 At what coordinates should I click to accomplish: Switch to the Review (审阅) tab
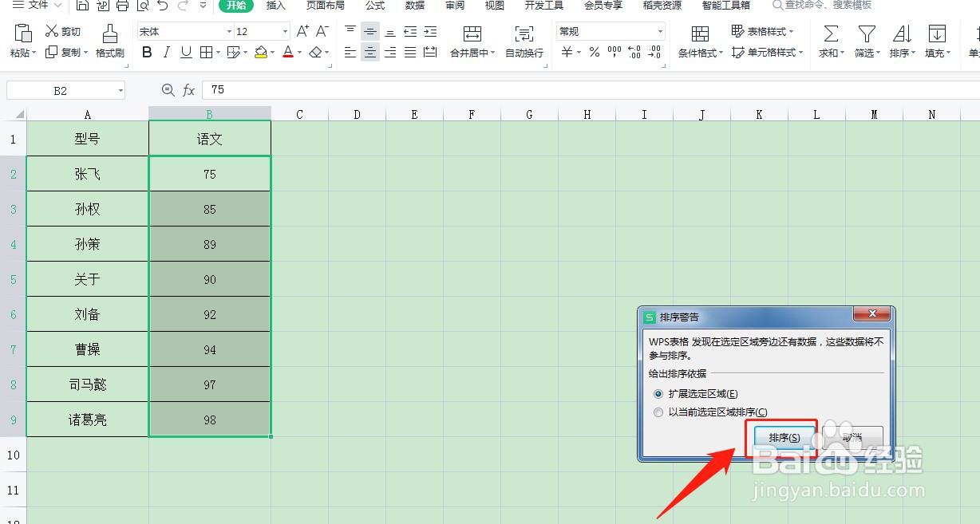455,6
